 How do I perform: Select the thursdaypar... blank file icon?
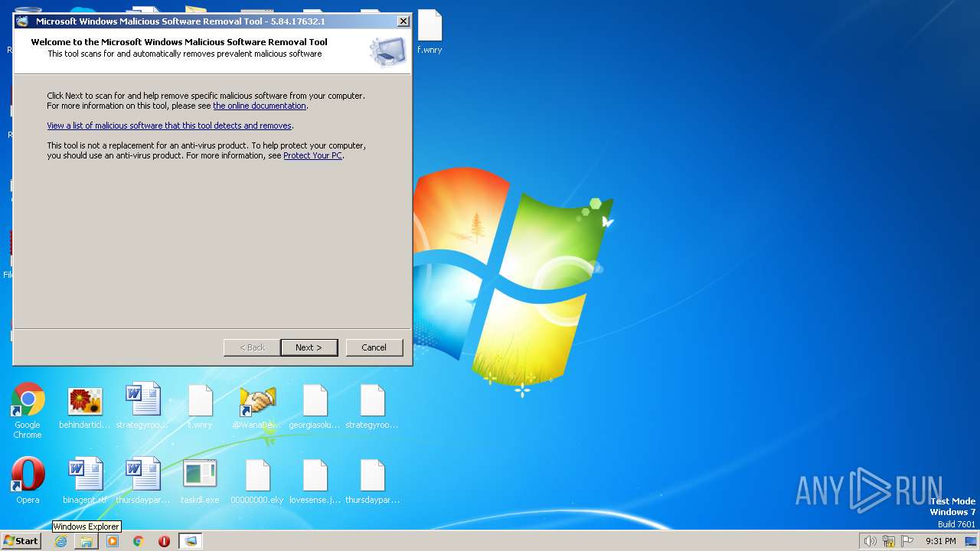pyautogui.click(x=372, y=481)
